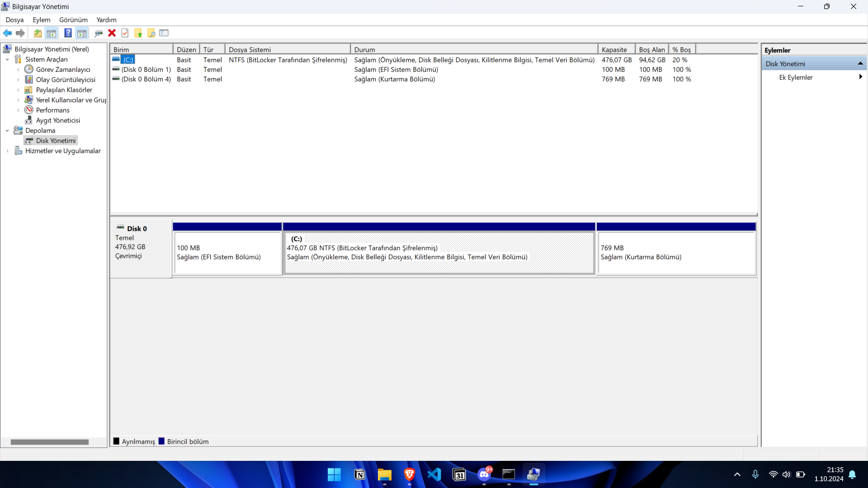Click the Birincil bölüm legend color swatch
The height and width of the screenshot is (488, 868).
tap(161, 441)
